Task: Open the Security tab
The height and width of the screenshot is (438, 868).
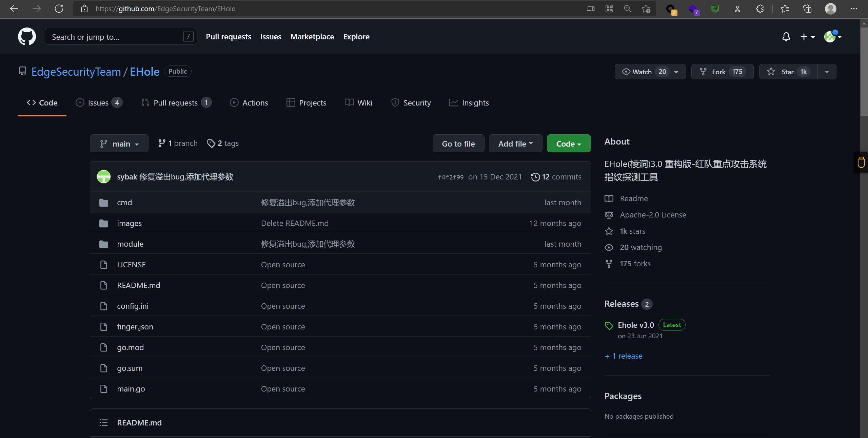Action: (x=411, y=102)
